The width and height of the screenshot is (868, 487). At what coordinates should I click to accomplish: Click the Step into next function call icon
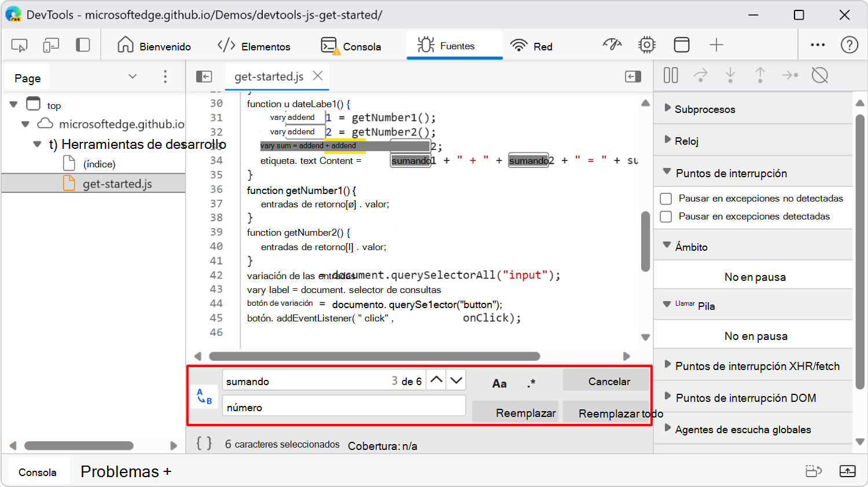pos(730,75)
